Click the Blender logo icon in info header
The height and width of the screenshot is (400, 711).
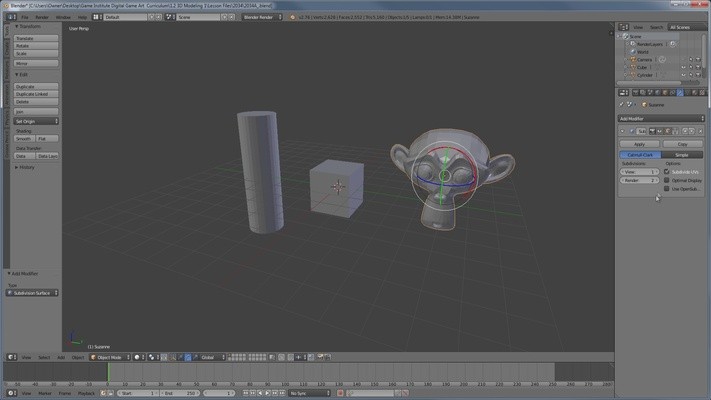[x=292, y=17]
